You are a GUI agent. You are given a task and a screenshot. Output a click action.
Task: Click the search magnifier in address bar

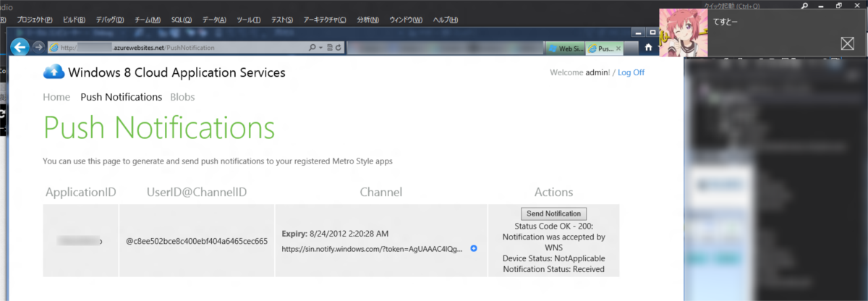[x=312, y=48]
